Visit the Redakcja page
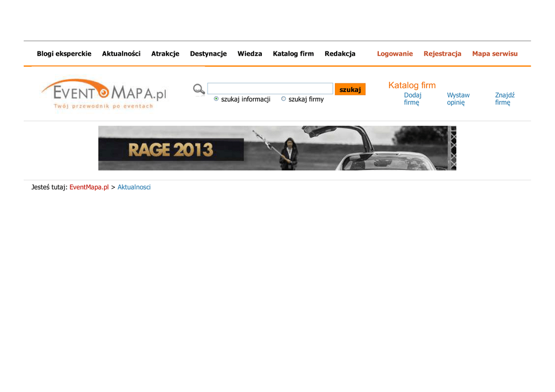 tap(340, 54)
